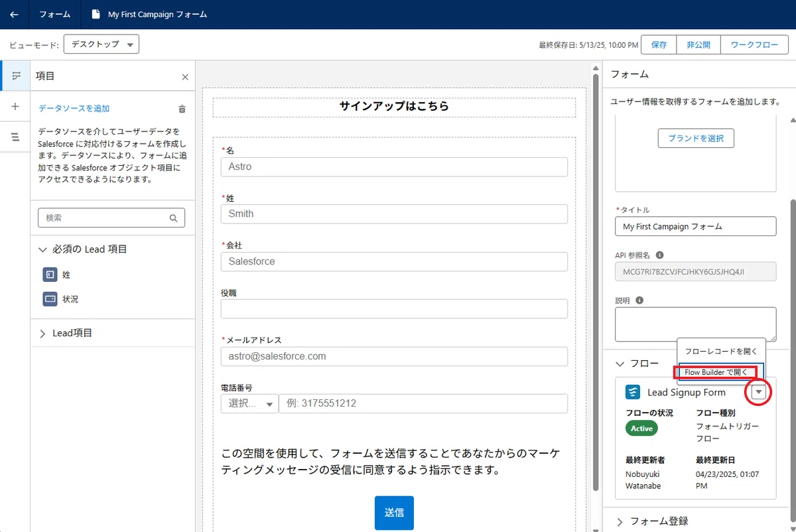Click the empty 役職 input

click(x=394, y=308)
